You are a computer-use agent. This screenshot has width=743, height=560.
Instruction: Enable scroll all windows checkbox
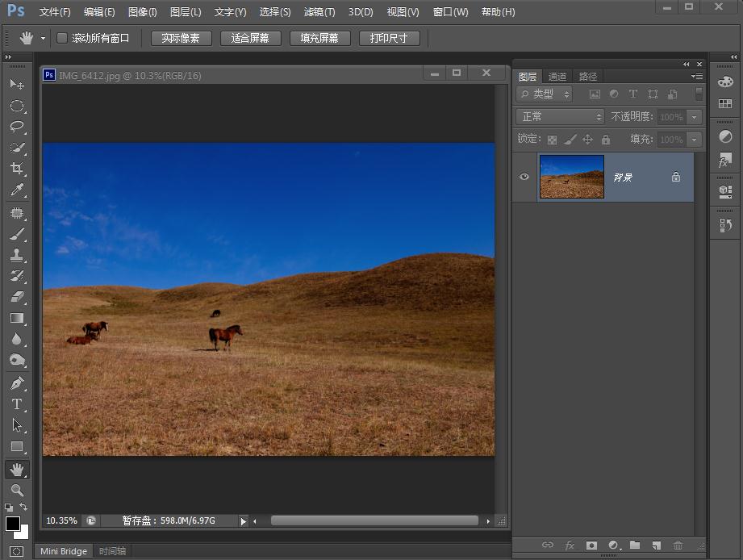[62, 38]
